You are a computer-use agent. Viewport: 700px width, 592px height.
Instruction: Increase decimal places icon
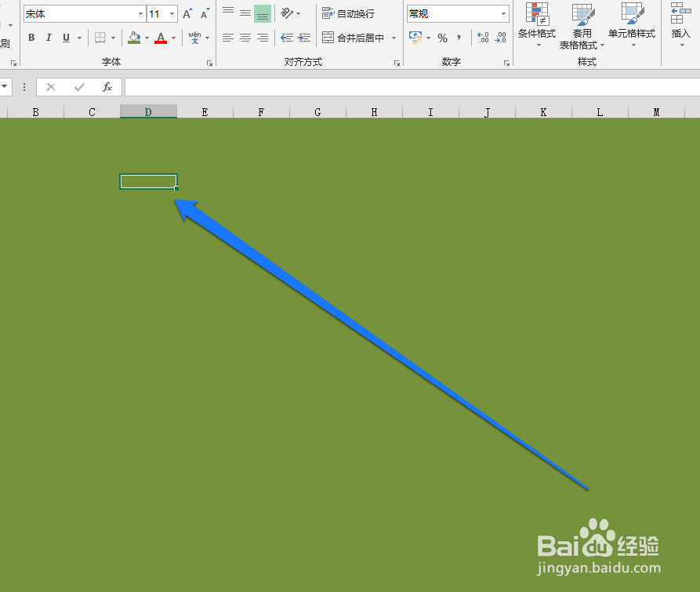click(483, 38)
